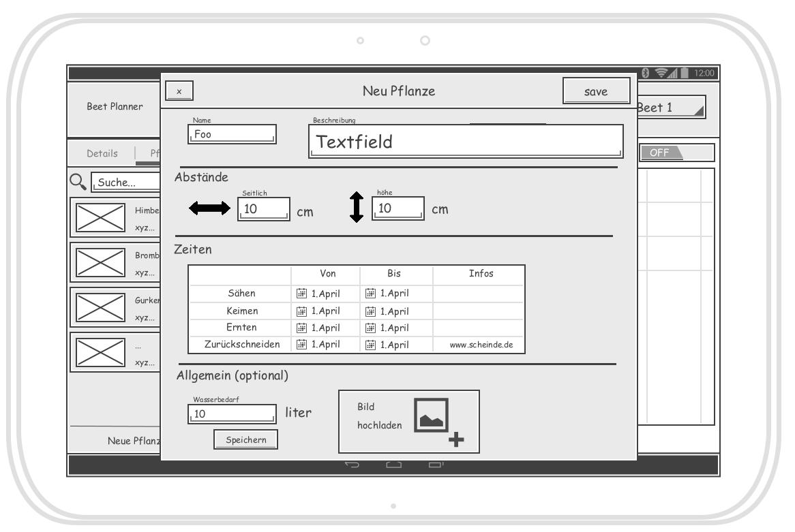795x532 pixels.
Task: Open calendar icon for Sähen Von date
Action: pos(302,294)
